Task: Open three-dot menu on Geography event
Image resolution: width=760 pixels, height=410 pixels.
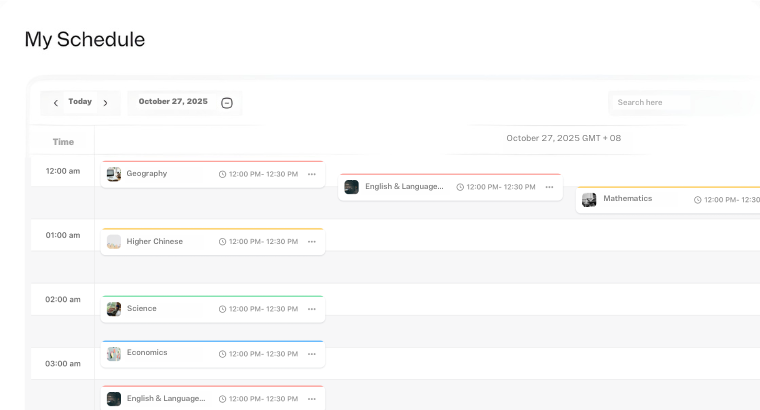Action: coord(312,174)
